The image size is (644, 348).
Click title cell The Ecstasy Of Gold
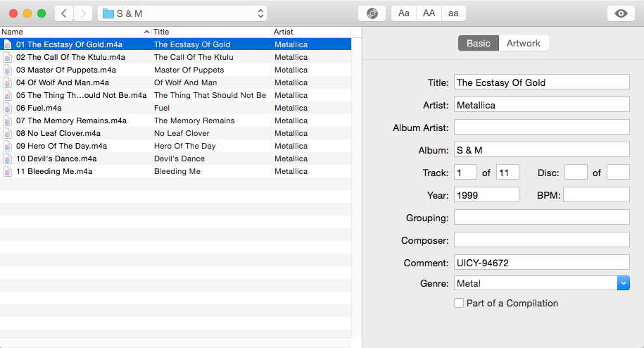point(192,44)
